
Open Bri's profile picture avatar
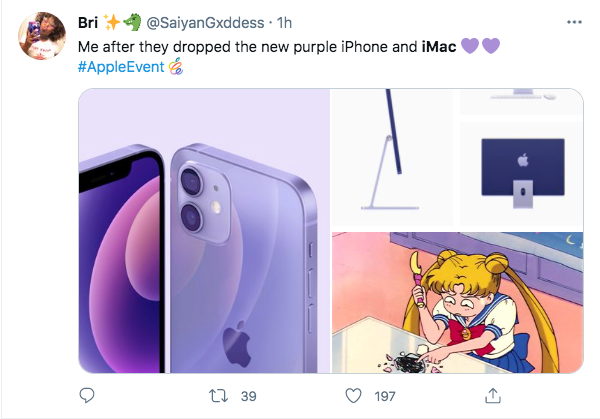pos(42,38)
